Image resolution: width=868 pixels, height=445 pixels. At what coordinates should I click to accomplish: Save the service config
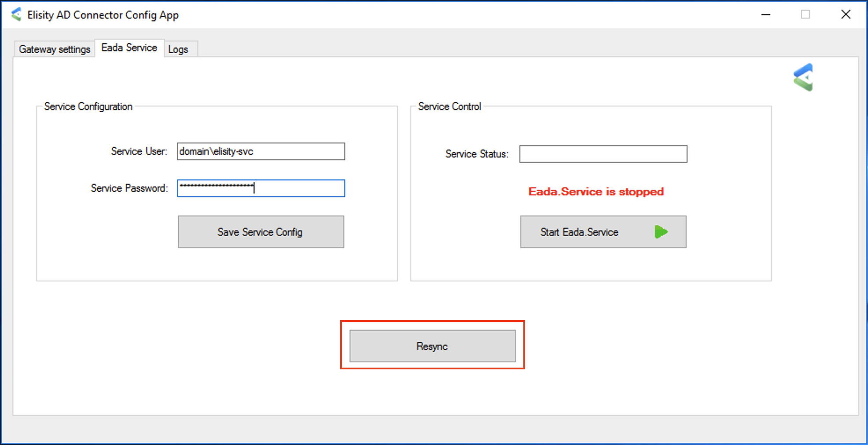pos(261,232)
